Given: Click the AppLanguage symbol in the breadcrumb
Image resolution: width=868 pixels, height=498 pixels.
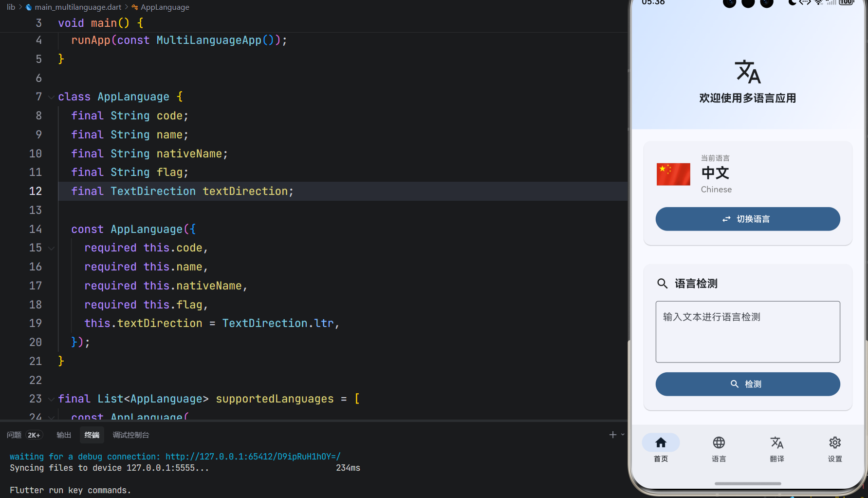Looking at the screenshot, I should coord(165,7).
